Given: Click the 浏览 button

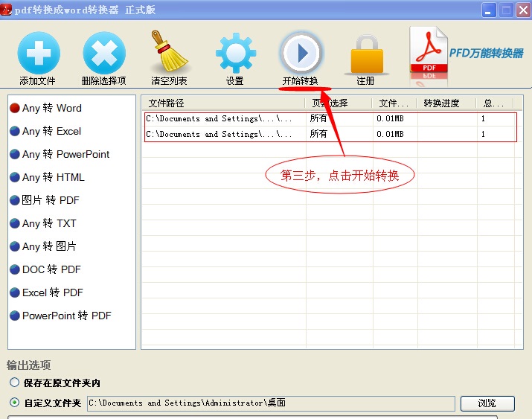Looking at the screenshot, I should pyautogui.click(x=487, y=403).
